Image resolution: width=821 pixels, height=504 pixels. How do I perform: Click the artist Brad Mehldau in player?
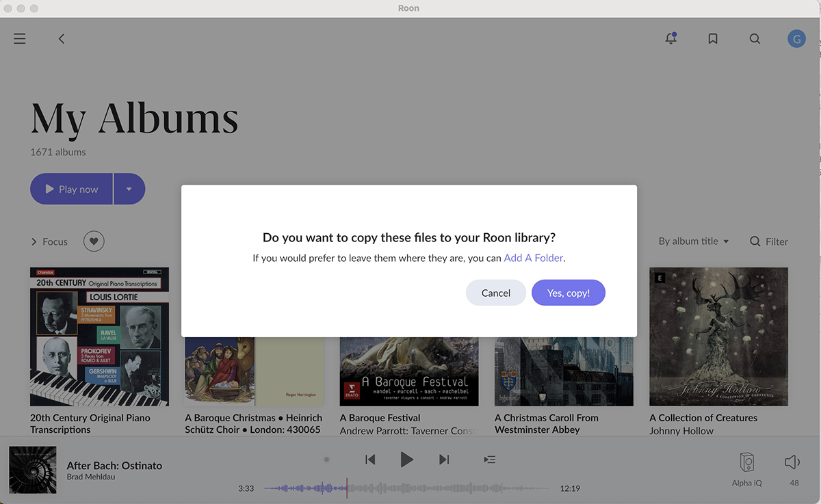[91, 477]
